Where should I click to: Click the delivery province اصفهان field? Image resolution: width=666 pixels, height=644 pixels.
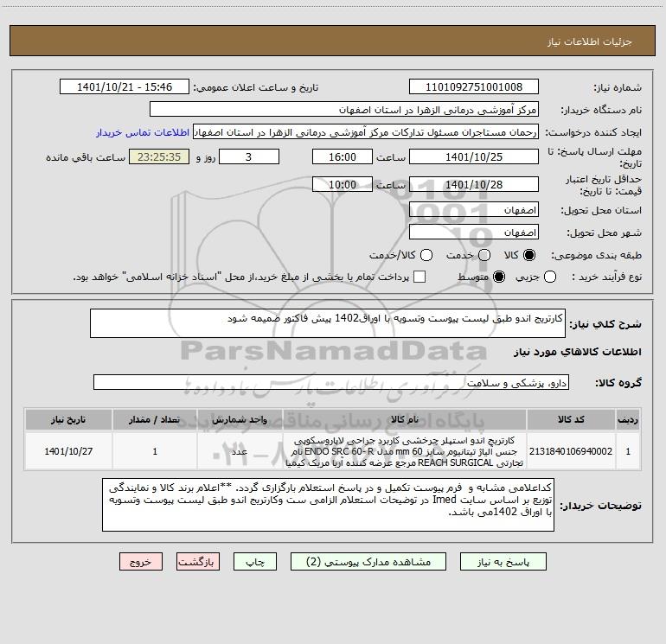coord(474,210)
